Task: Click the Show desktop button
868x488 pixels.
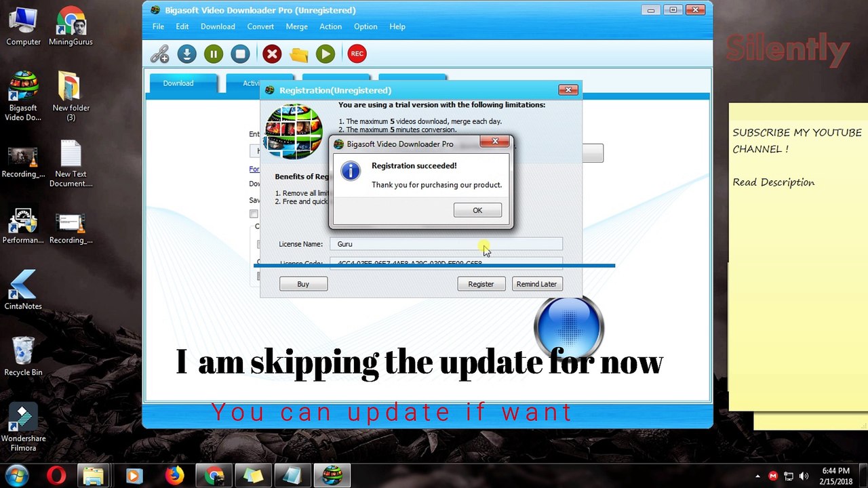Action: coord(863,476)
